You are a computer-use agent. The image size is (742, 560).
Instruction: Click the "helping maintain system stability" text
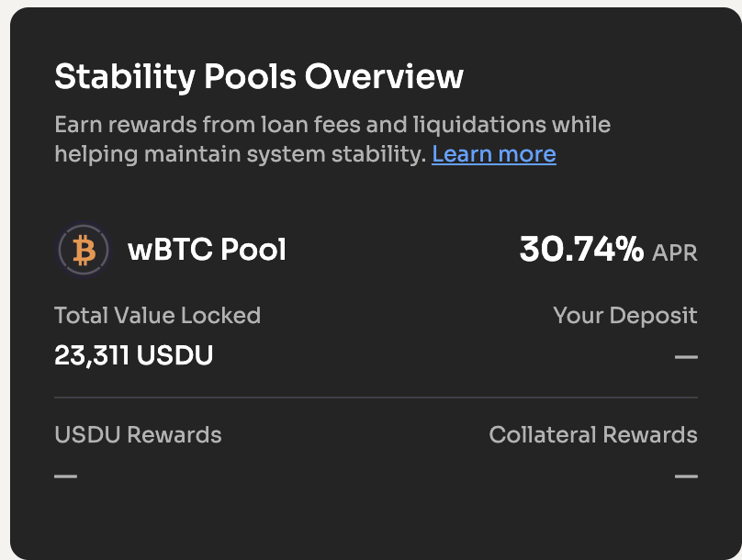pyautogui.click(x=240, y=153)
